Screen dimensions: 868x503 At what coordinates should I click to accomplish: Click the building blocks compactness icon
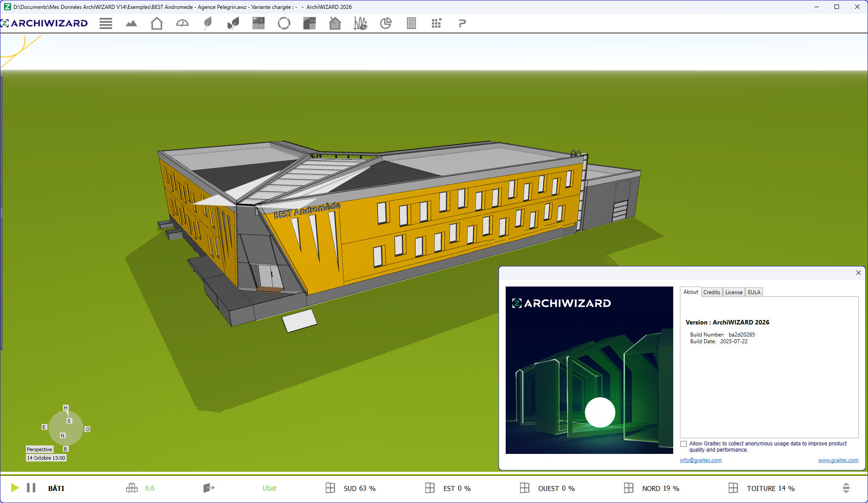132,488
